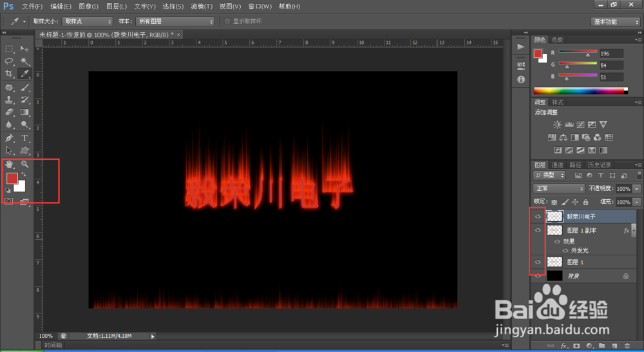644x352 pixels.
Task: Select the Spot Healing Brush tool
Action: pyautogui.click(x=9, y=87)
